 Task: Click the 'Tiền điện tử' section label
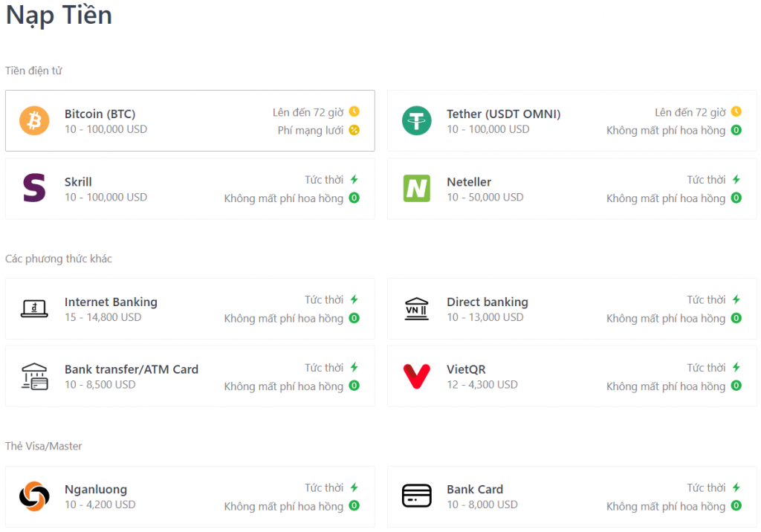pyautogui.click(x=33, y=71)
